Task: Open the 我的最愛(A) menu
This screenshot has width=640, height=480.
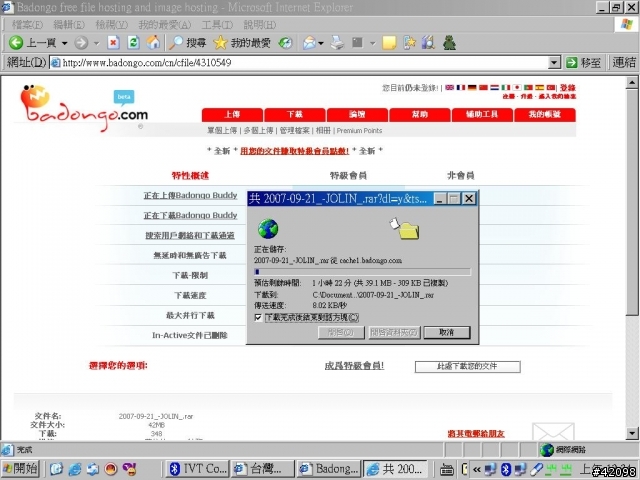Action: click(x=164, y=25)
